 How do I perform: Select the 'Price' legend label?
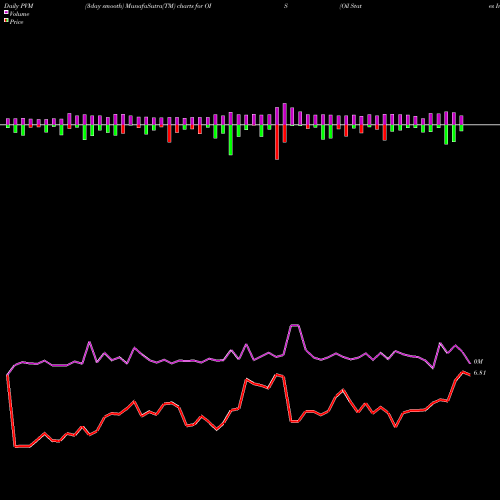pos(16,22)
